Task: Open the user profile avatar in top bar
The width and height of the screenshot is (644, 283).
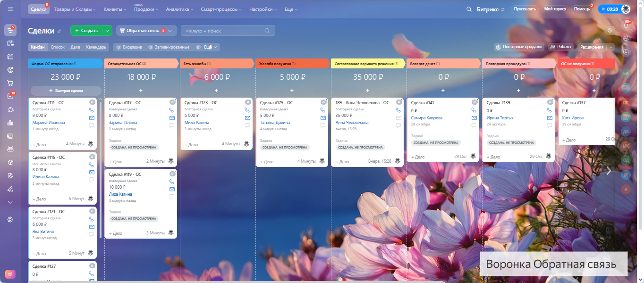Action: tap(626, 9)
